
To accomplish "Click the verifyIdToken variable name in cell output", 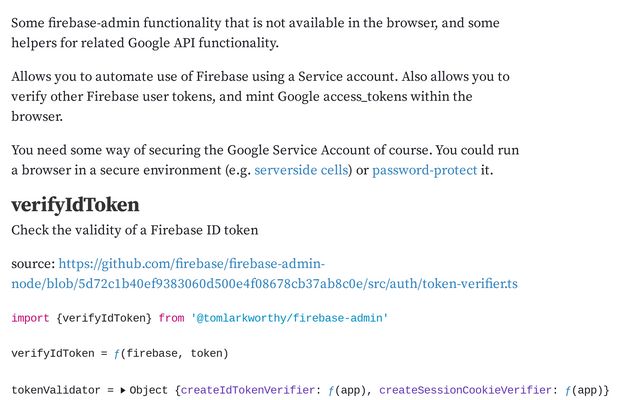I will pos(52,353).
